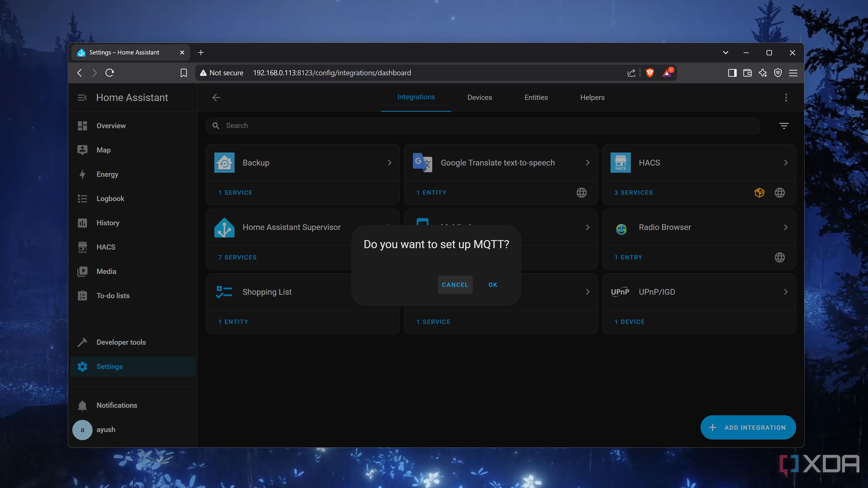
Task: Open the Energy sidebar item
Action: click(x=133, y=174)
